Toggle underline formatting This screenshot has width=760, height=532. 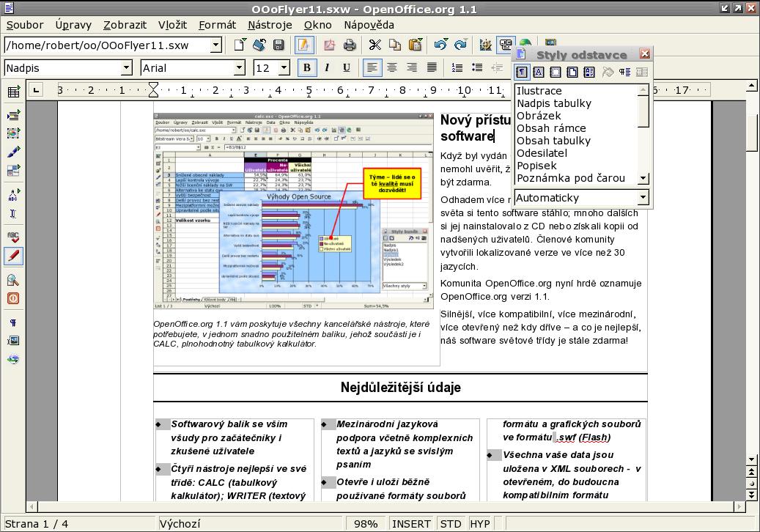click(346, 68)
